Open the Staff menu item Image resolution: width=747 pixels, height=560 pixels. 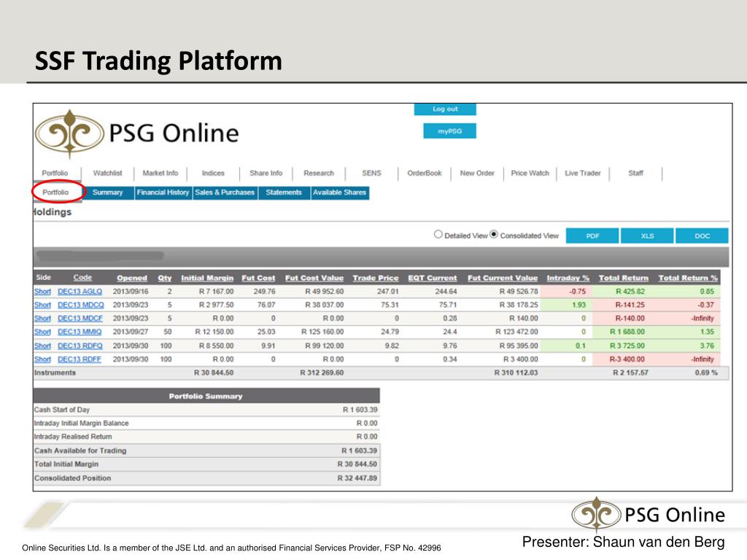click(x=635, y=173)
